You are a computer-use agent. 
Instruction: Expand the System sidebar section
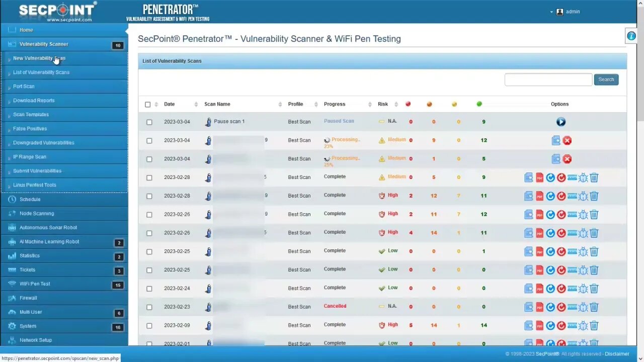pyautogui.click(x=64, y=326)
